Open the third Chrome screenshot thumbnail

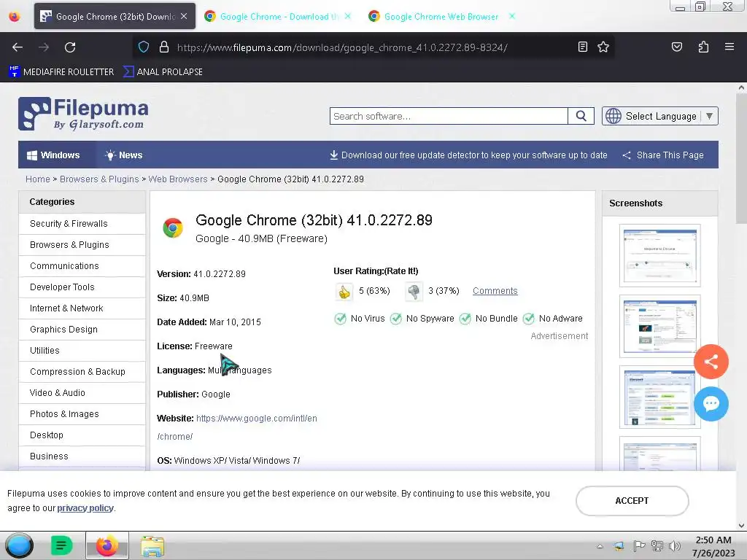(x=659, y=397)
